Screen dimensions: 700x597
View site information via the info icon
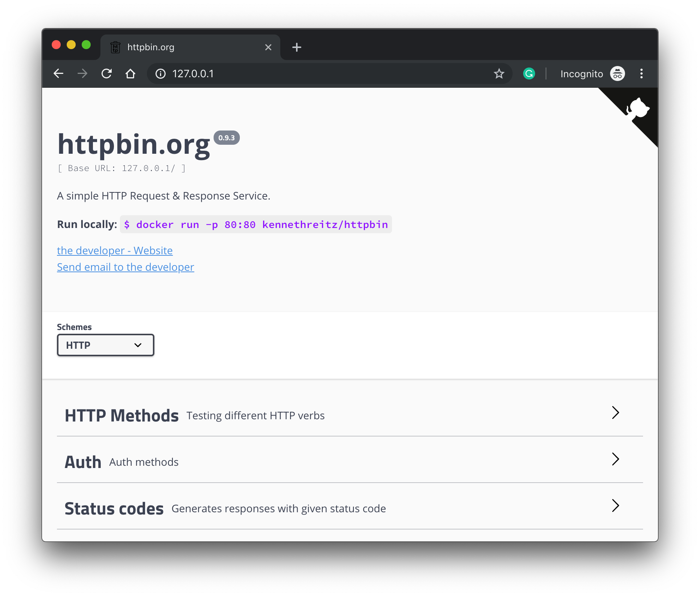[160, 74]
